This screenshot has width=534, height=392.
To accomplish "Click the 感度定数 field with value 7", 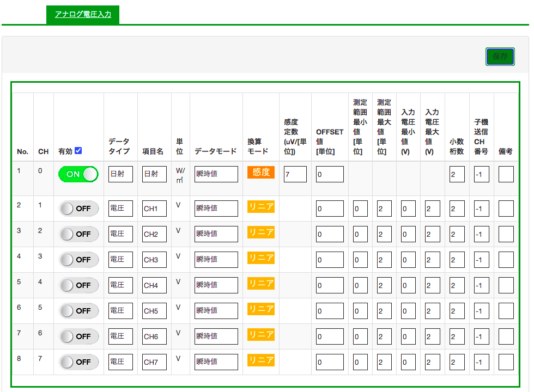I will coord(295,174).
